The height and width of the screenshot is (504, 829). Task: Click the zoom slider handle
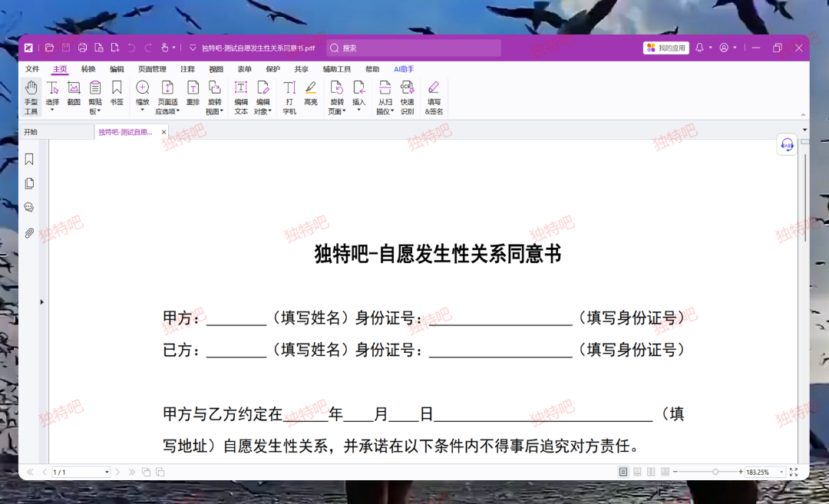(x=715, y=472)
